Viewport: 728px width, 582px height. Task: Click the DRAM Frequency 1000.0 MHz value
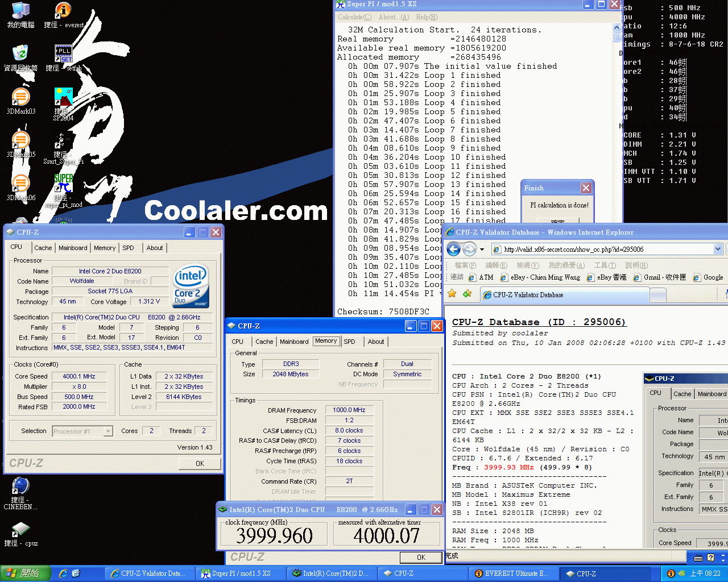pyautogui.click(x=349, y=410)
